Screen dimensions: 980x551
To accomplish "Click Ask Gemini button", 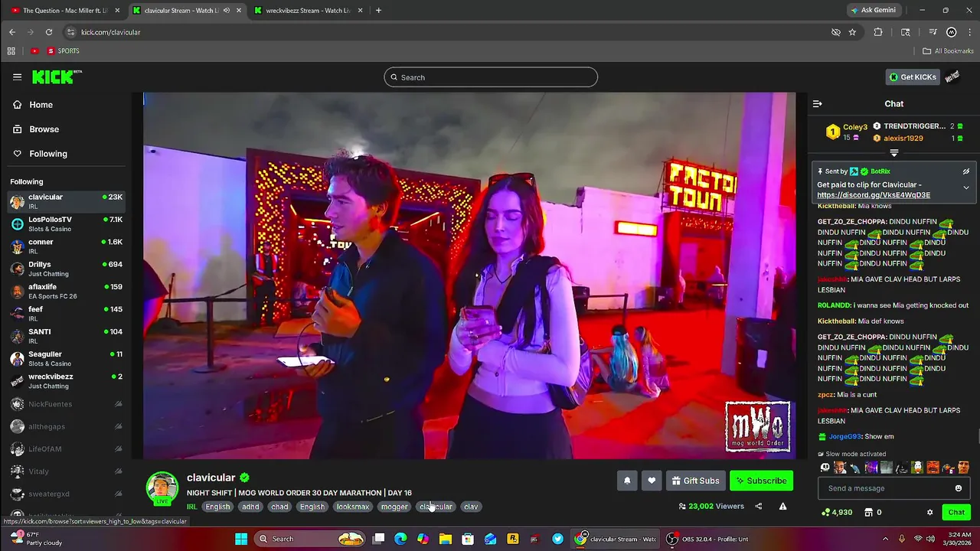I will (x=874, y=10).
